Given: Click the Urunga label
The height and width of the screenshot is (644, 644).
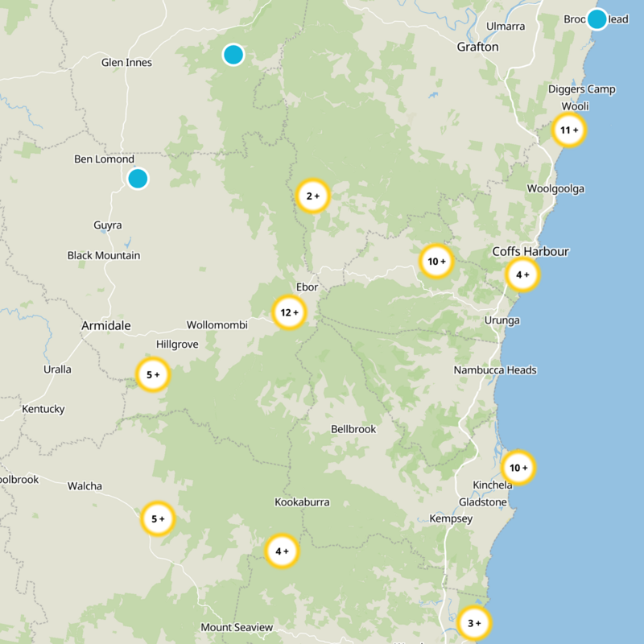Looking at the screenshot, I should tap(502, 320).
